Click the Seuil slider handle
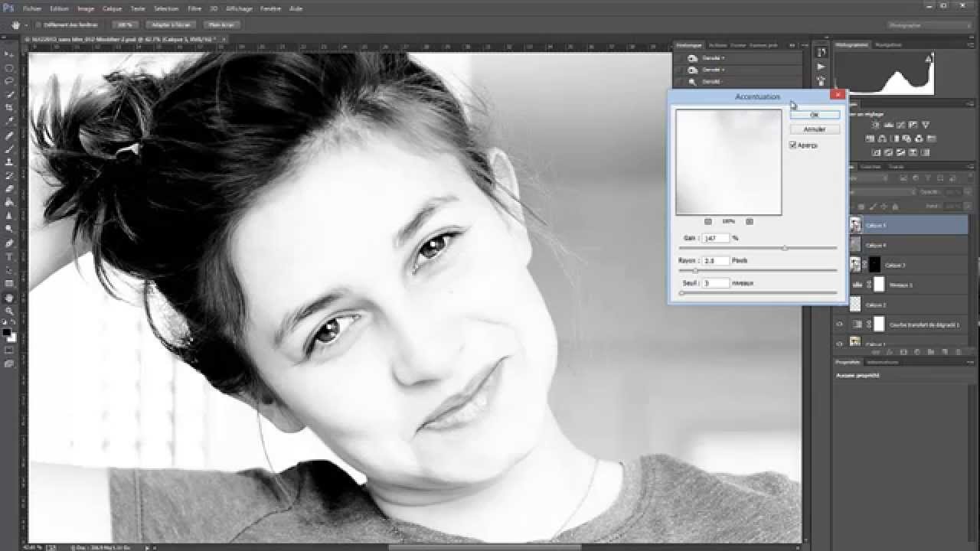The image size is (980, 551). [x=681, y=293]
